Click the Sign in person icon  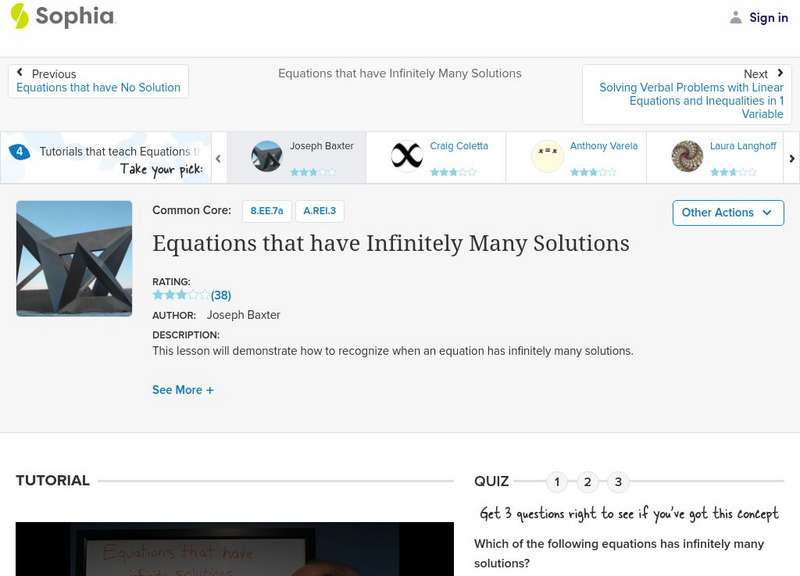(x=735, y=16)
